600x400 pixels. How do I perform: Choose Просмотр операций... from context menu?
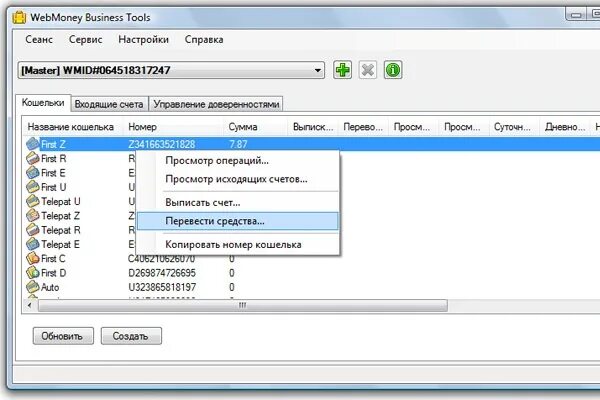pyautogui.click(x=238, y=160)
